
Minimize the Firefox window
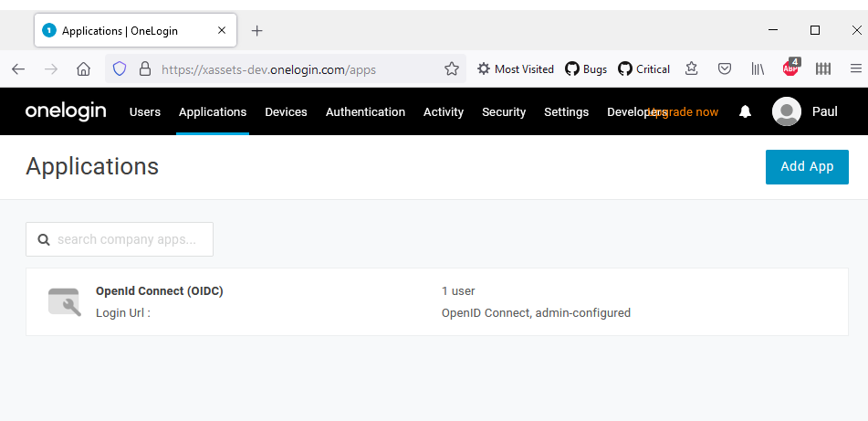[x=775, y=30]
